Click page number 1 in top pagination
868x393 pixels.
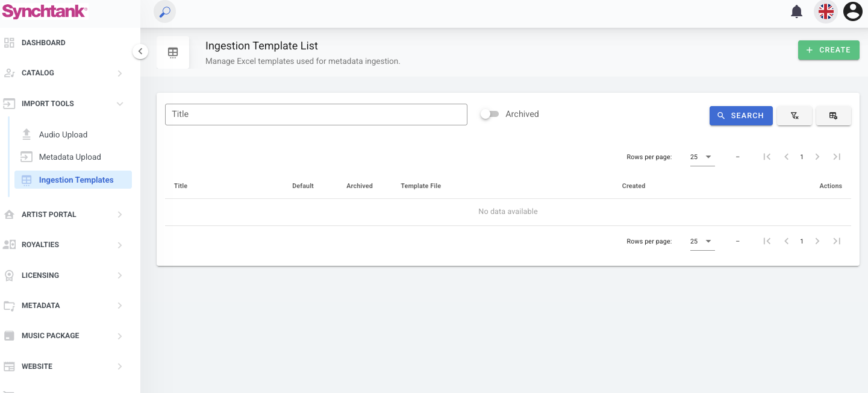click(x=802, y=157)
